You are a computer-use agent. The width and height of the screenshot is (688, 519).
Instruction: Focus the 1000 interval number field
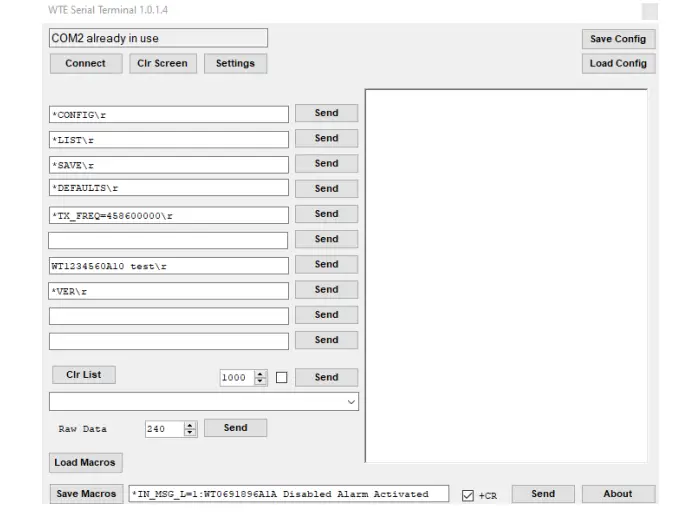point(237,378)
